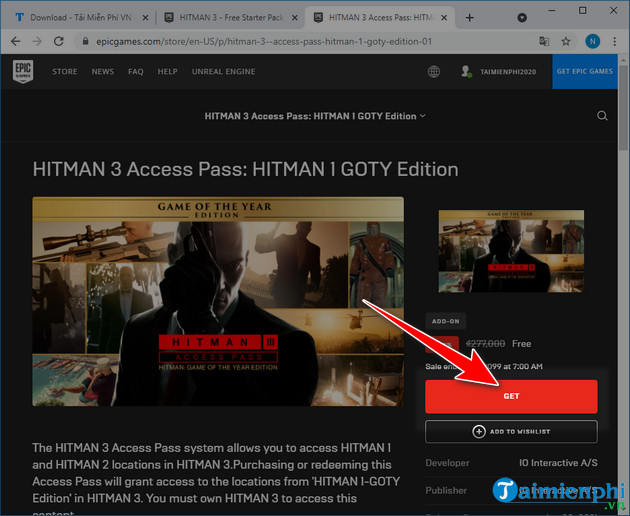Image resolution: width=630 pixels, height=516 pixels.
Task: Reload the page with the refresh icon
Action: point(59,41)
